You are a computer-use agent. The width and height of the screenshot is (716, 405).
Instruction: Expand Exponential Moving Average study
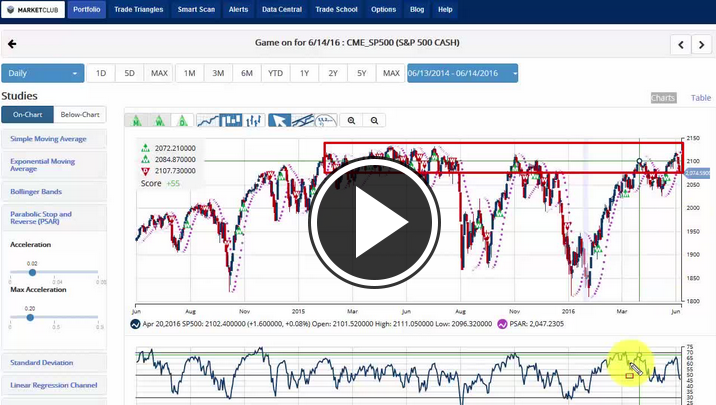[54, 165]
